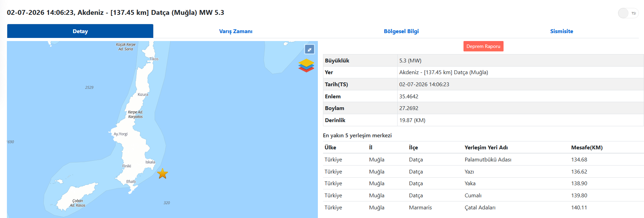The width and height of the screenshot is (644, 218).
Task: Click the Deprem Raporu button
Action: point(483,46)
